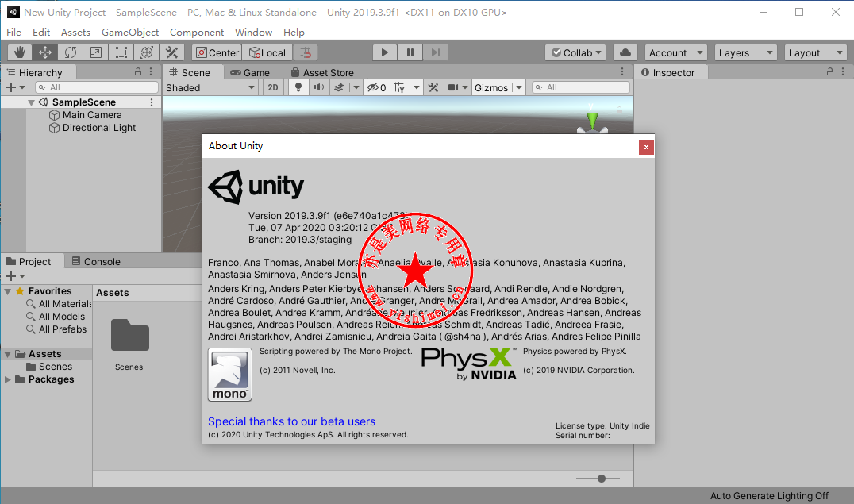Open the cloud services icon

[x=625, y=52]
